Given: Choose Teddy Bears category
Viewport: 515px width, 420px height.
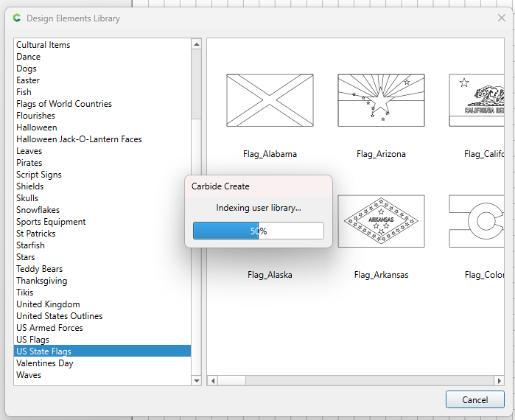Looking at the screenshot, I should (x=102, y=269).
